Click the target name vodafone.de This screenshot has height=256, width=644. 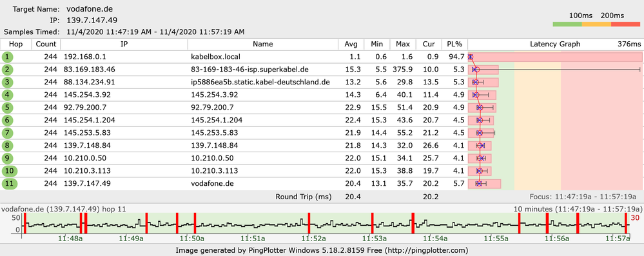[x=90, y=9]
